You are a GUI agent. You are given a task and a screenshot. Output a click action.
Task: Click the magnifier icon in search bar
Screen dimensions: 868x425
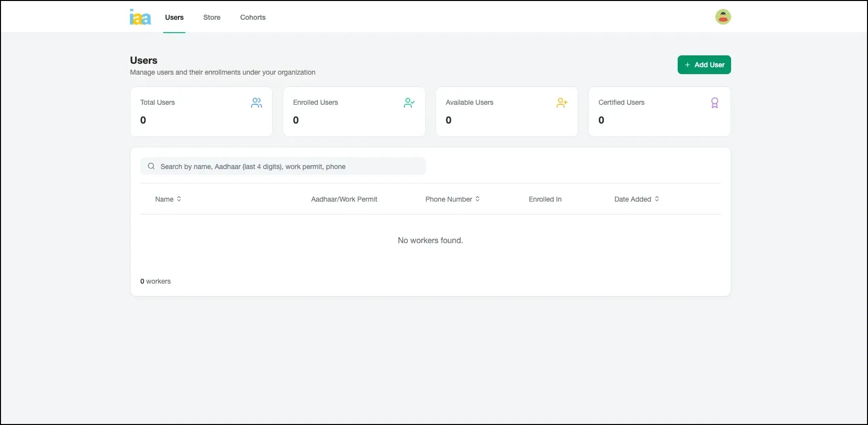151,167
